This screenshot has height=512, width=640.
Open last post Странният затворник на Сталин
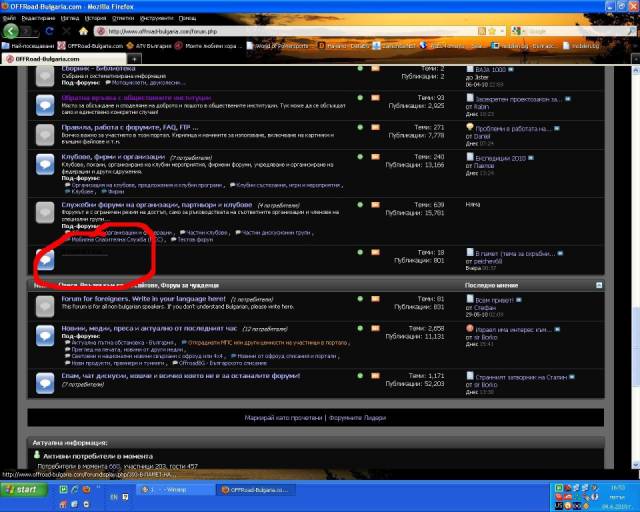coord(521,377)
